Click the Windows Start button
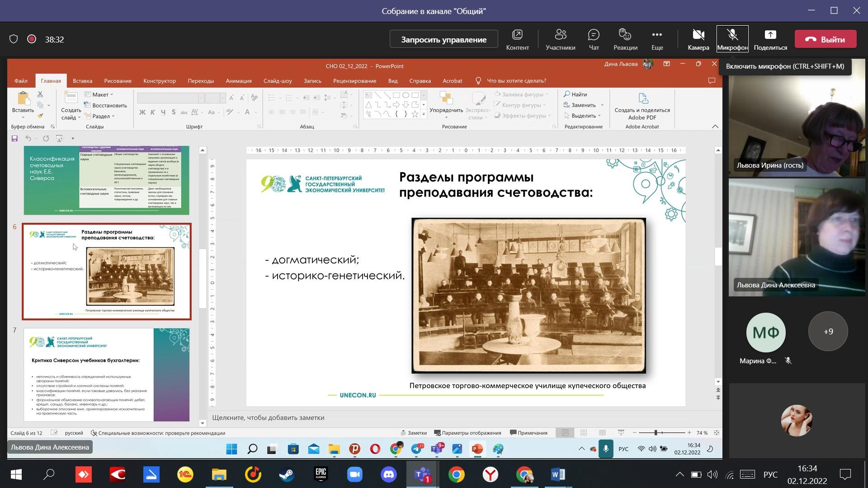The image size is (868, 488). 16,474
